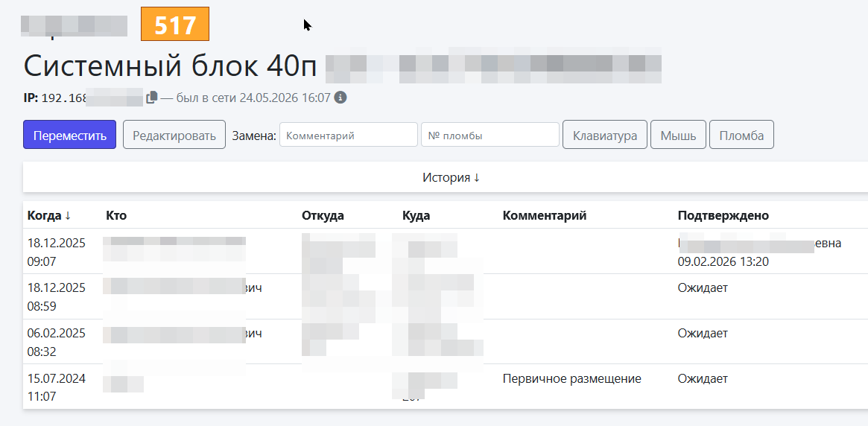Image resolution: width=868 pixels, height=426 pixels.
Task: Click Ожидает in the 15.07.2024 11:07 row
Action: [703, 379]
